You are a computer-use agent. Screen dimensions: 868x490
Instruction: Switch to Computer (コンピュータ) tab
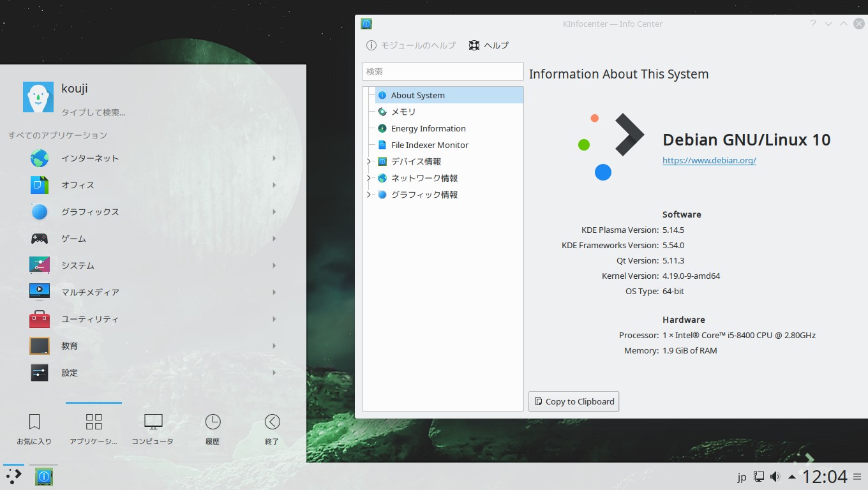click(153, 429)
